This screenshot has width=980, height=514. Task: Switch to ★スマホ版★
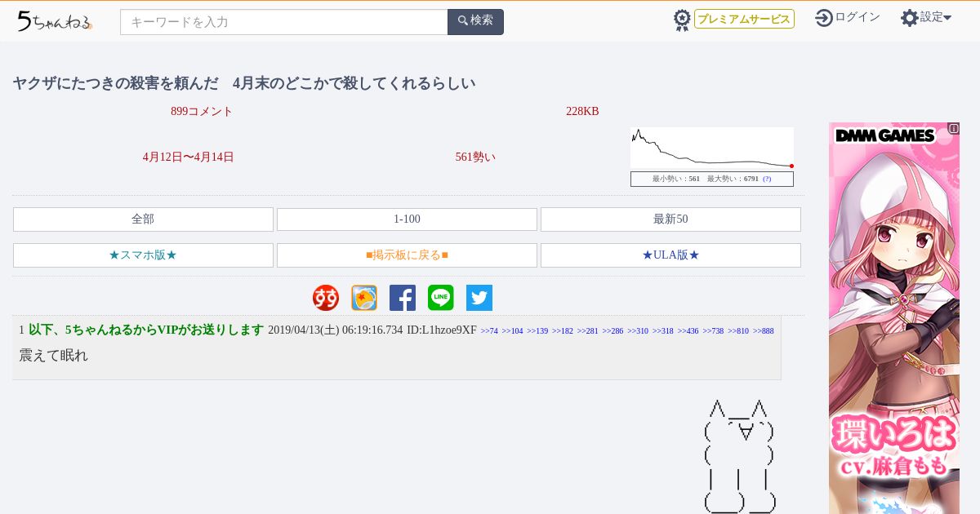click(x=143, y=255)
